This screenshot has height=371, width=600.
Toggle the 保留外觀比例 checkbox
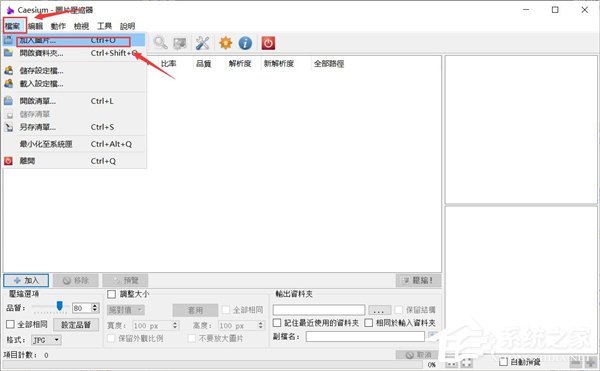click(x=111, y=338)
